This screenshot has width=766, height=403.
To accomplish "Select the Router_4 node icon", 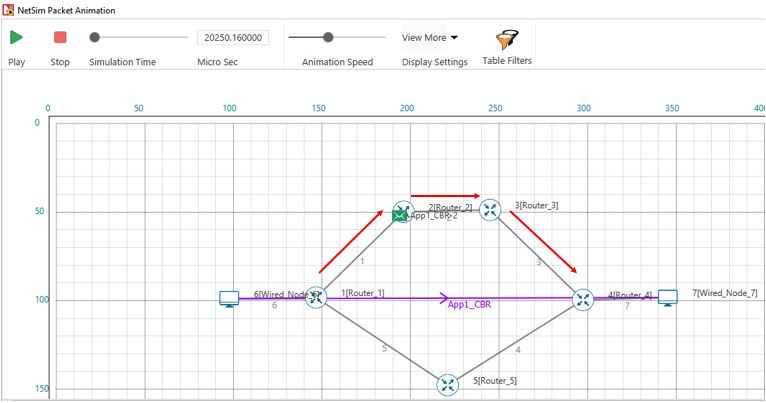I will [584, 299].
